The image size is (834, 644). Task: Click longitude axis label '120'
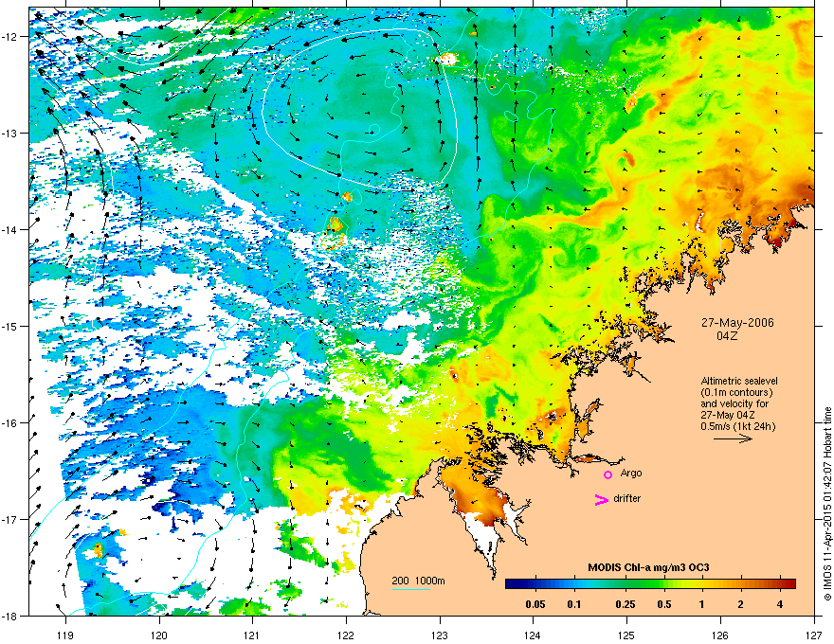[x=159, y=635]
